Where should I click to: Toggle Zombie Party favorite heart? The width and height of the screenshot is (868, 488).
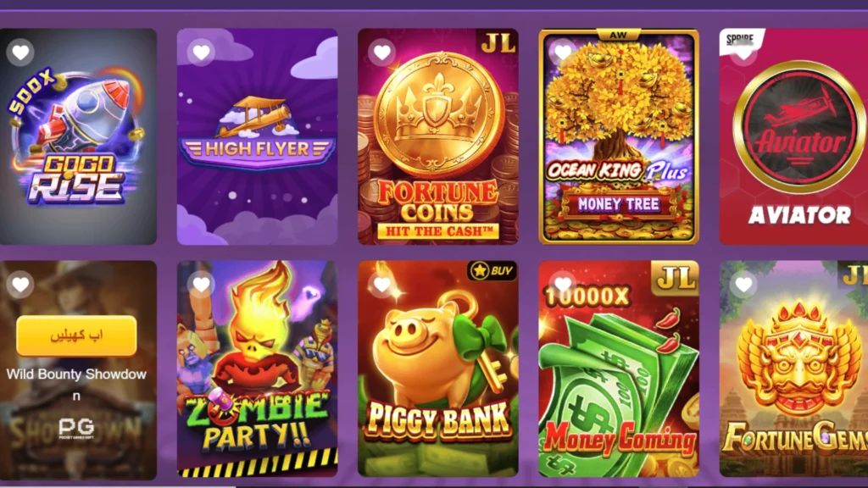(x=201, y=285)
